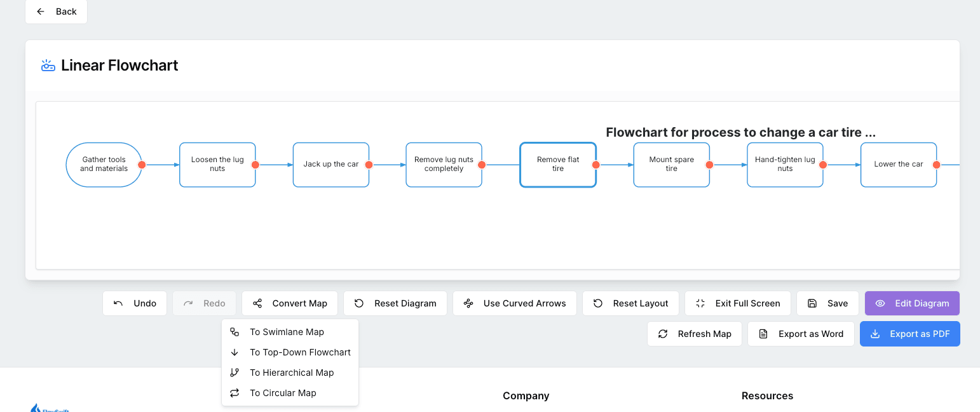Toggle Use Curved Arrows

[515, 303]
